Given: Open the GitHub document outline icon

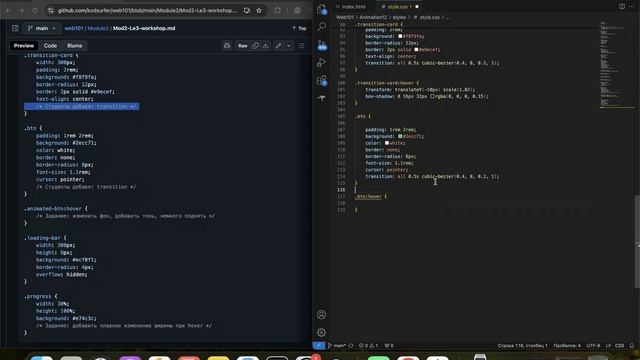Looking at the screenshot, I should [301, 46].
